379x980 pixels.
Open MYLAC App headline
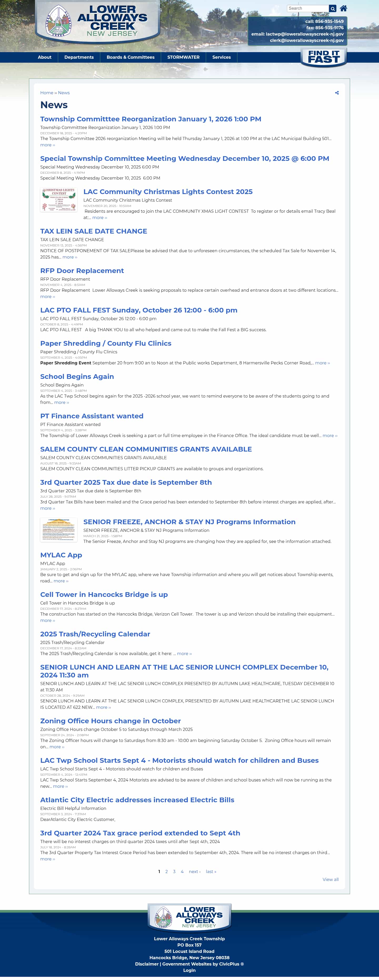(61, 555)
